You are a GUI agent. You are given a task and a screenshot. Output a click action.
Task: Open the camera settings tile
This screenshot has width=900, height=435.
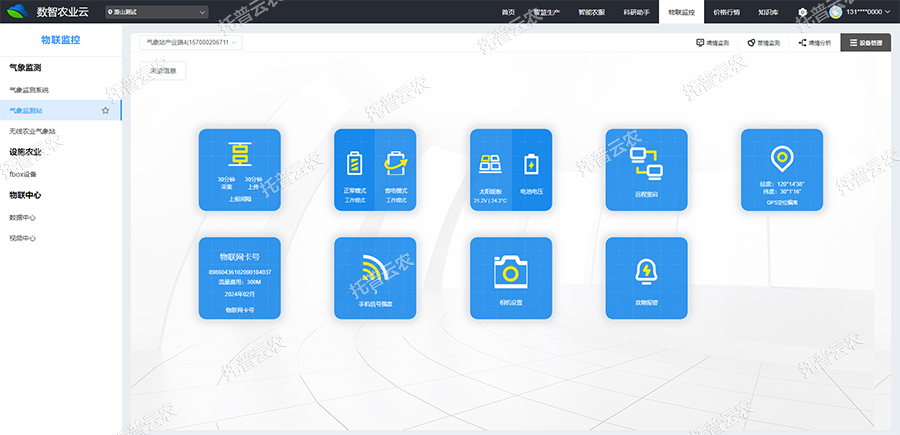pyautogui.click(x=510, y=277)
